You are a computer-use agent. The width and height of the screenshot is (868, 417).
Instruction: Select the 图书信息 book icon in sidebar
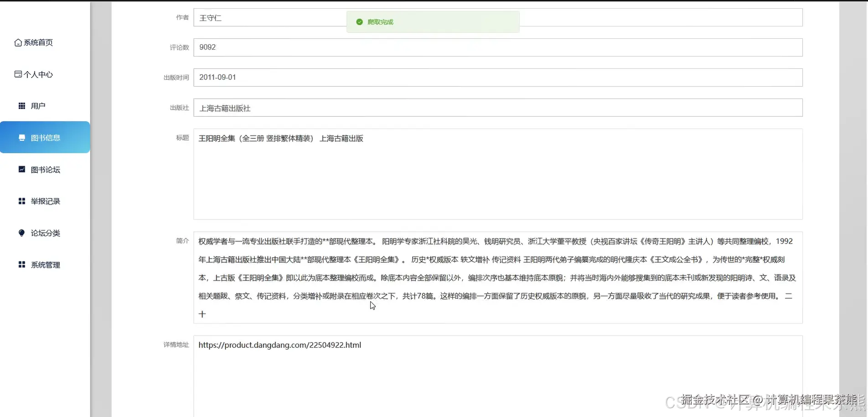(21, 137)
